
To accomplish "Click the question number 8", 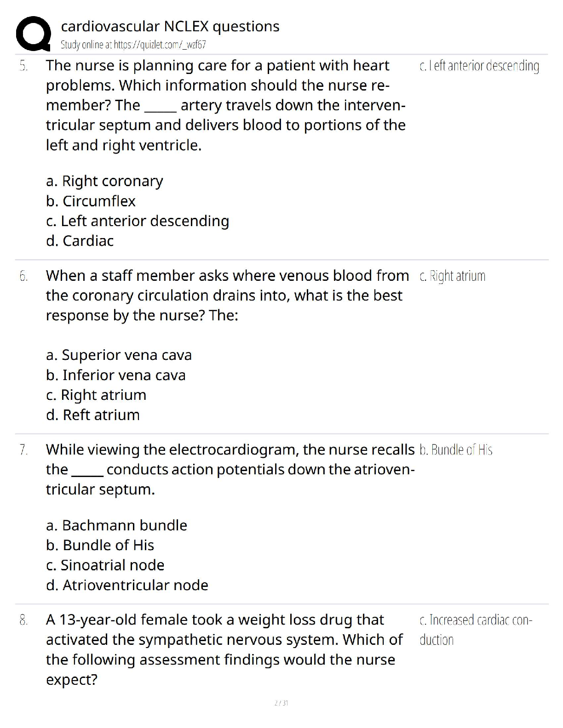I will pos(23,620).
